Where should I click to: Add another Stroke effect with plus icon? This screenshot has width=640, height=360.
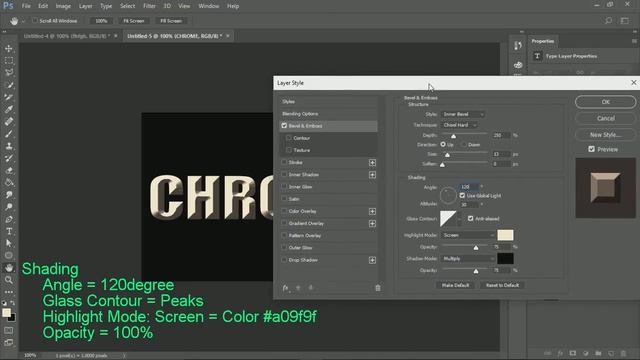(372, 162)
